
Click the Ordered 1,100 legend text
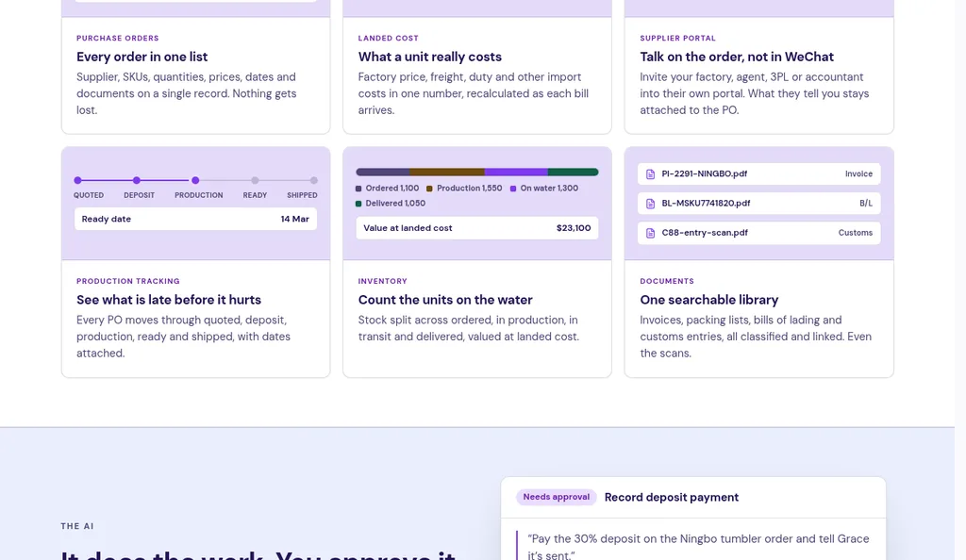pyautogui.click(x=391, y=189)
